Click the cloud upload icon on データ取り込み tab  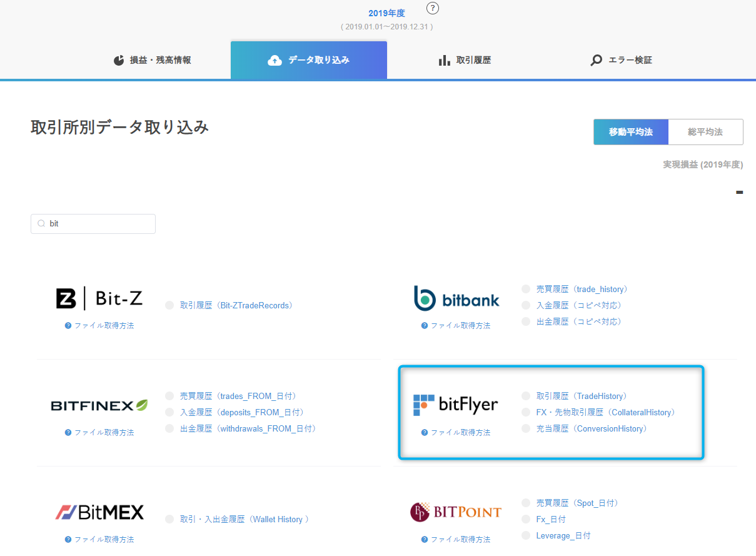click(x=274, y=59)
